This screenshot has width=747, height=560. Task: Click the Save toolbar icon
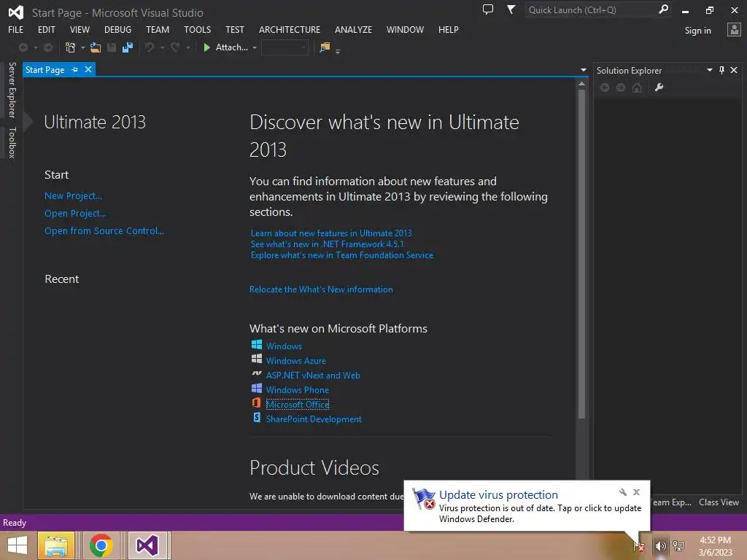pyautogui.click(x=112, y=47)
